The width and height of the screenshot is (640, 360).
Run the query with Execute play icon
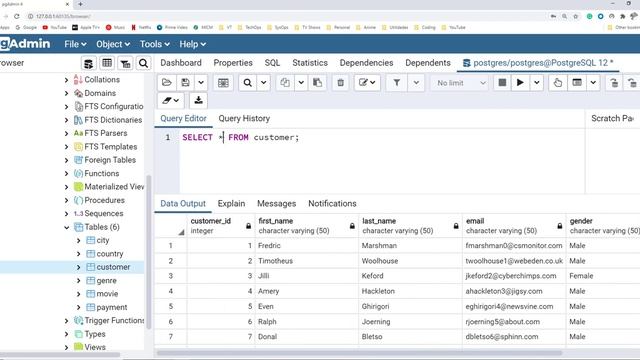520,83
